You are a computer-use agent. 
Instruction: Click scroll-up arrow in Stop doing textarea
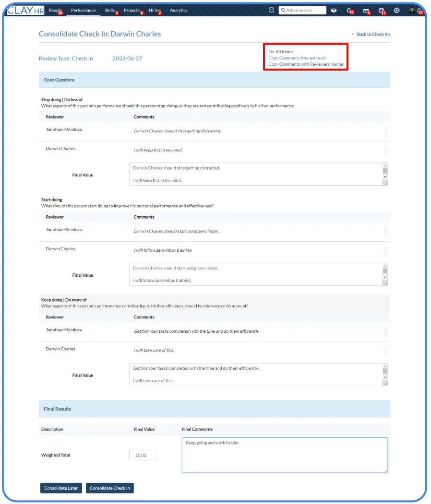pyautogui.click(x=384, y=166)
